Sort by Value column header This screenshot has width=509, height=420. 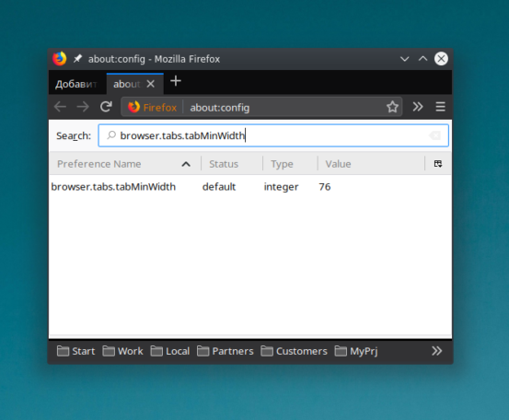click(371, 164)
